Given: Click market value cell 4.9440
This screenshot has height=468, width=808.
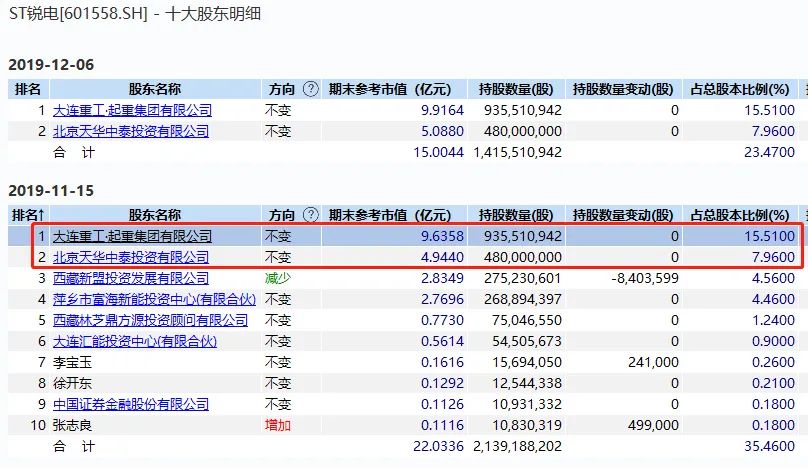Looking at the screenshot, I should point(442,257).
